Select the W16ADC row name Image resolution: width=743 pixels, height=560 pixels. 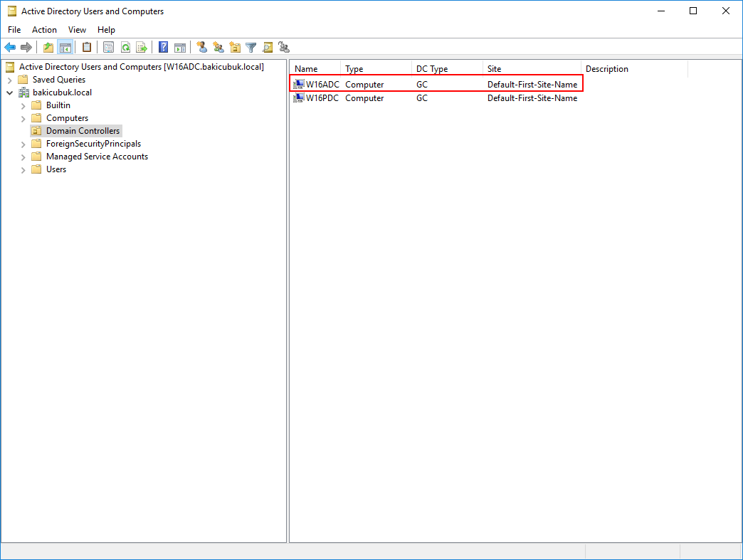[x=322, y=85]
